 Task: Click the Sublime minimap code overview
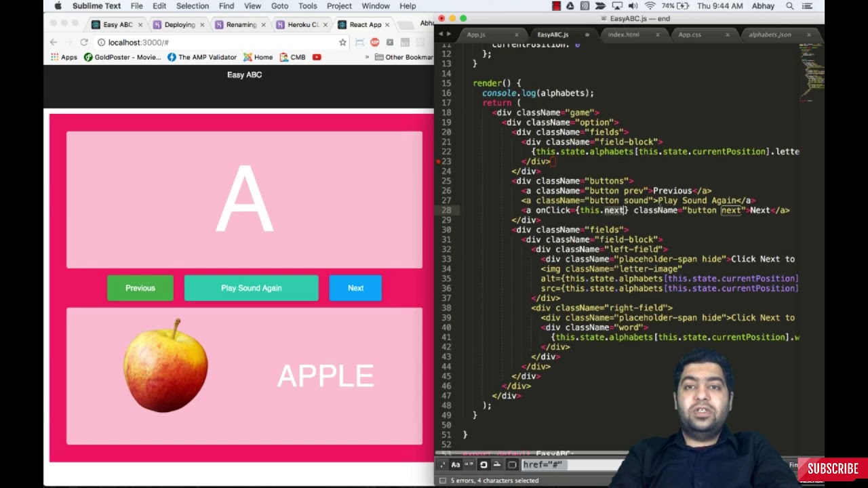point(811,71)
